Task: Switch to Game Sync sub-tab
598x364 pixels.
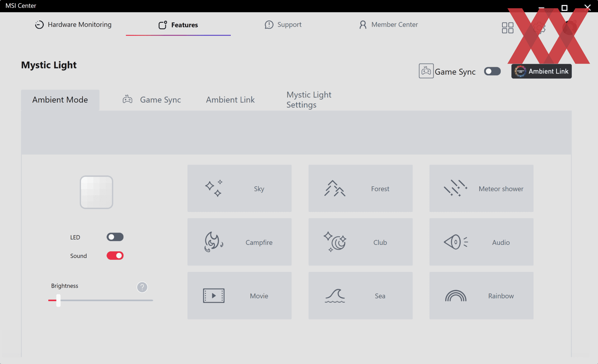Action: point(152,100)
